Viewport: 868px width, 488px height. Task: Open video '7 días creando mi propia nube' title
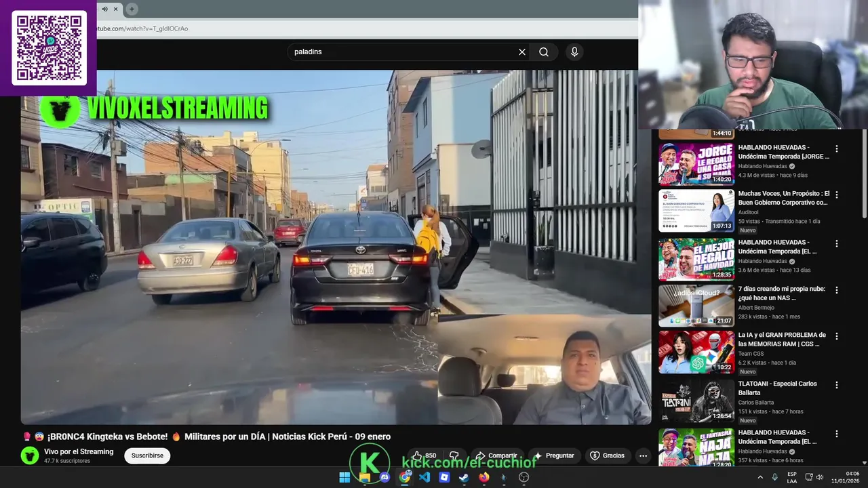tap(781, 293)
